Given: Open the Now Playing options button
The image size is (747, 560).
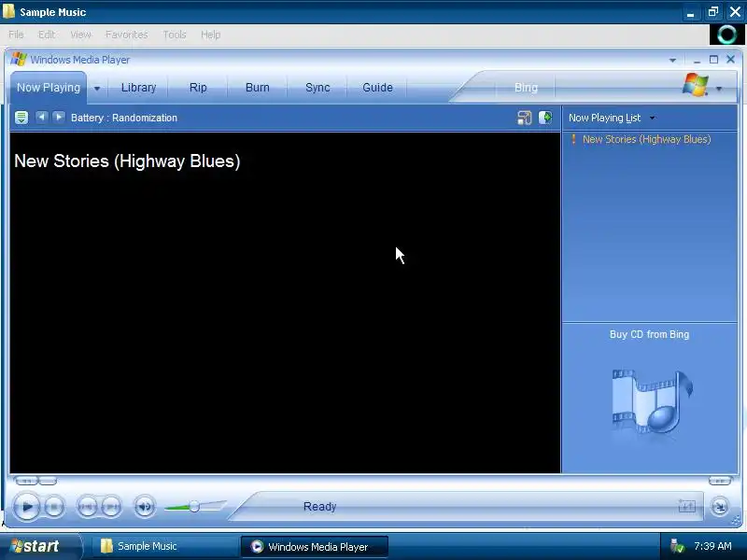Looking at the screenshot, I should pos(21,118).
